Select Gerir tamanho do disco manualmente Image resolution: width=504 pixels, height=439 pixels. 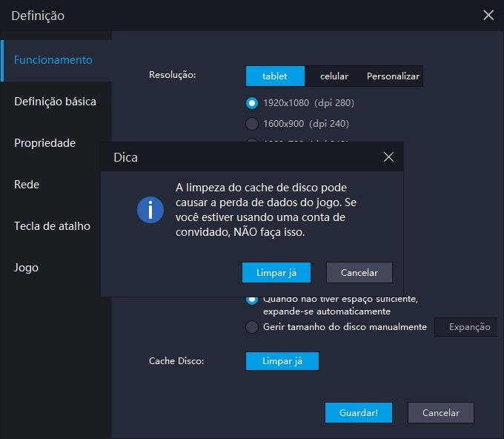252,327
